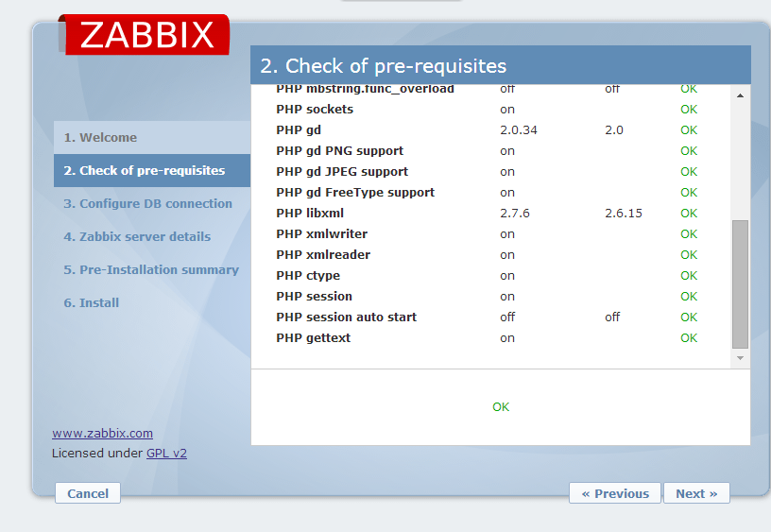Open the www.zabbix.com link
Image resolution: width=771 pixels, height=532 pixels.
pyautogui.click(x=102, y=433)
